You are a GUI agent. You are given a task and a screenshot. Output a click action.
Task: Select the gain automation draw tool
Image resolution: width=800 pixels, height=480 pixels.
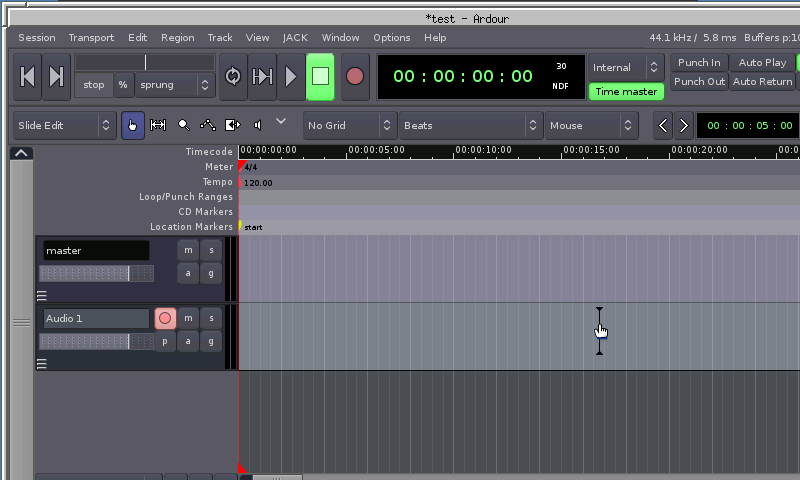click(208, 125)
